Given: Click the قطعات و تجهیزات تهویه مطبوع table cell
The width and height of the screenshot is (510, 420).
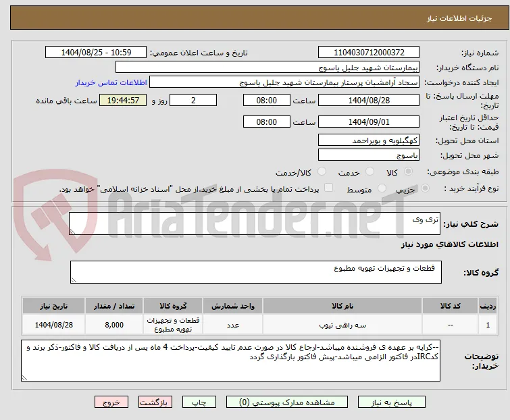Looking at the screenshot, I should 173,325.
